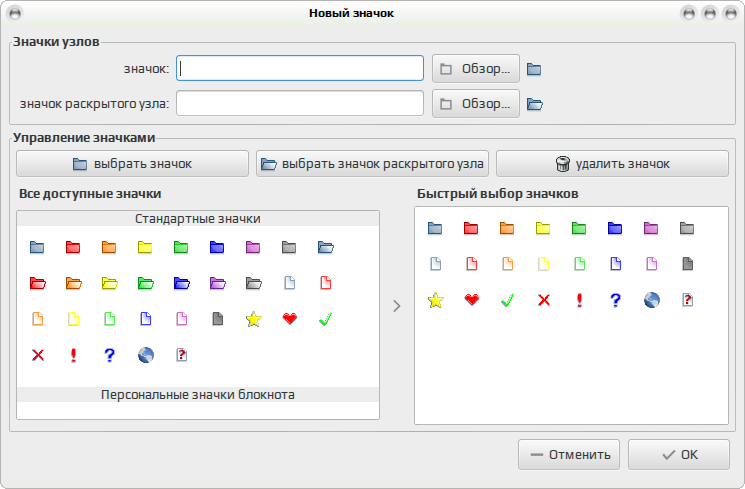Select blue-gray folder in quick select panel
Image resolution: width=745 pixels, height=489 pixels.
[x=435, y=229]
